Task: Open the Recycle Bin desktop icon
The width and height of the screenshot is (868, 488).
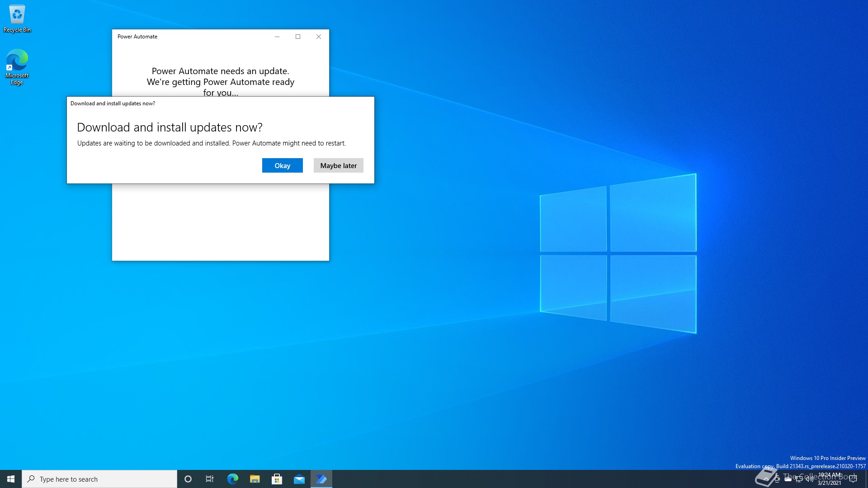Action: pyautogui.click(x=17, y=19)
